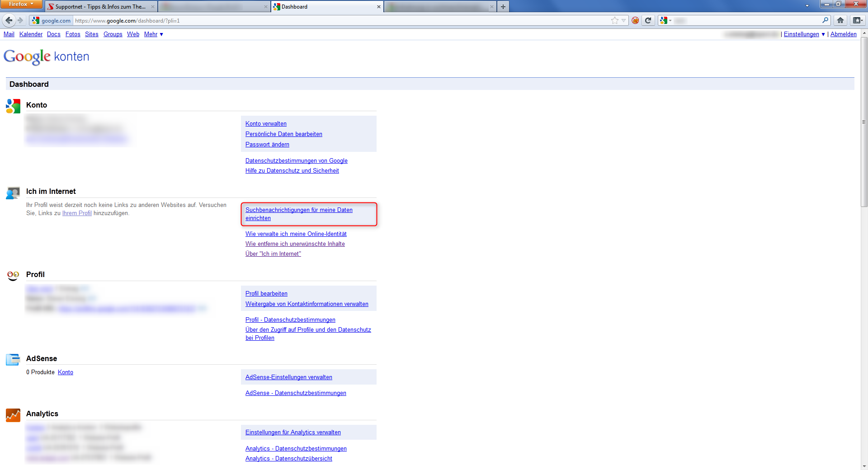Click the Passwort ändern link
Screen dimensions: 868x470
[x=267, y=144]
